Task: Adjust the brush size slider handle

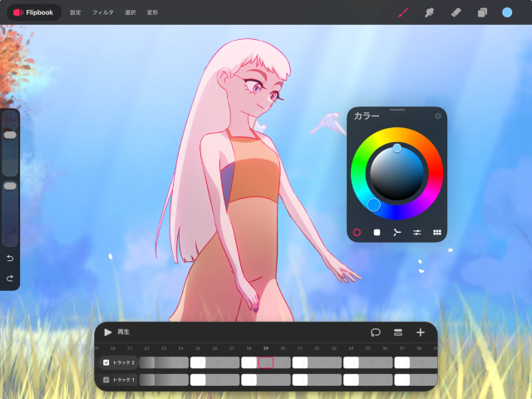Action: click(x=10, y=135)
